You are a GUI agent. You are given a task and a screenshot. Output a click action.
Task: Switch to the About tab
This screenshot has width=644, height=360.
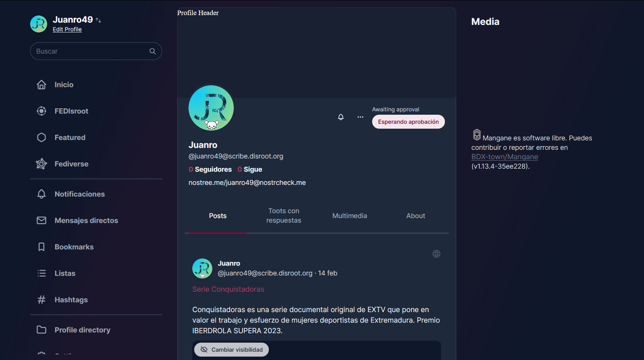416,216
